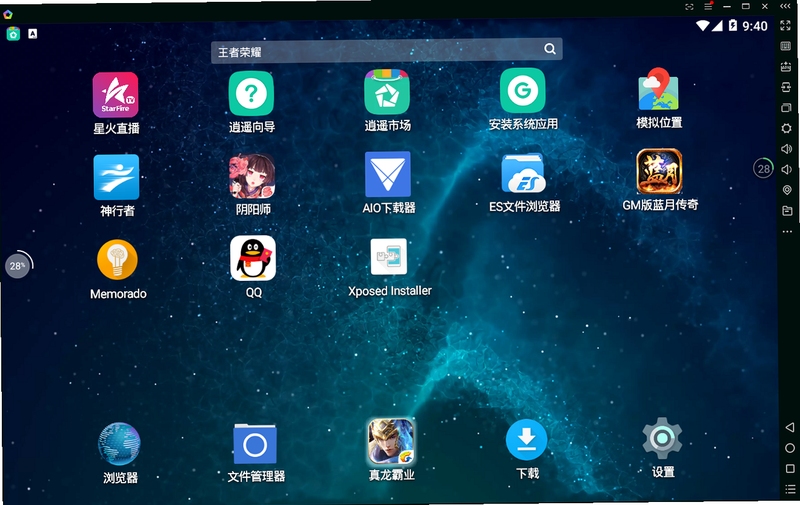
Task: Click the 9:40 clock
Action: tap(755, 26)
